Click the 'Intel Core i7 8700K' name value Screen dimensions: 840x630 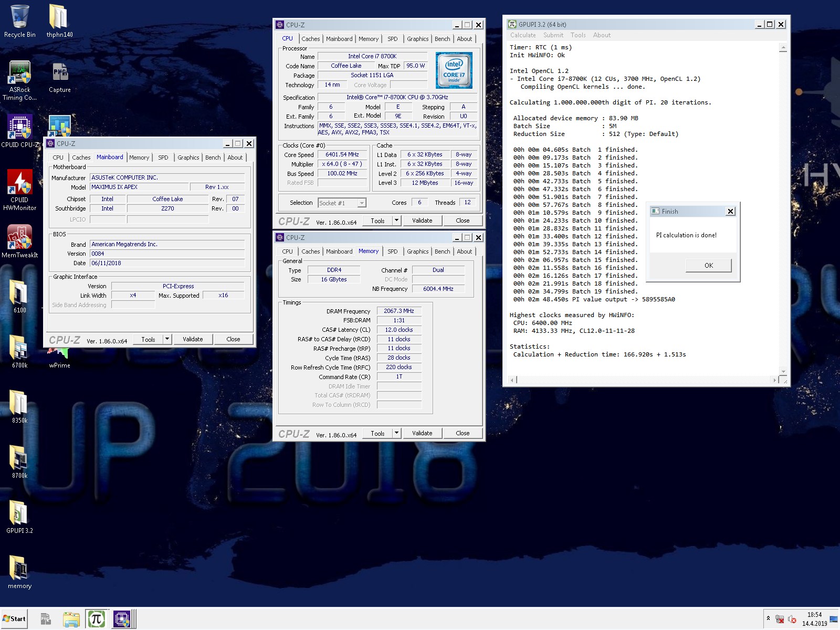click(x=372, y=56)
